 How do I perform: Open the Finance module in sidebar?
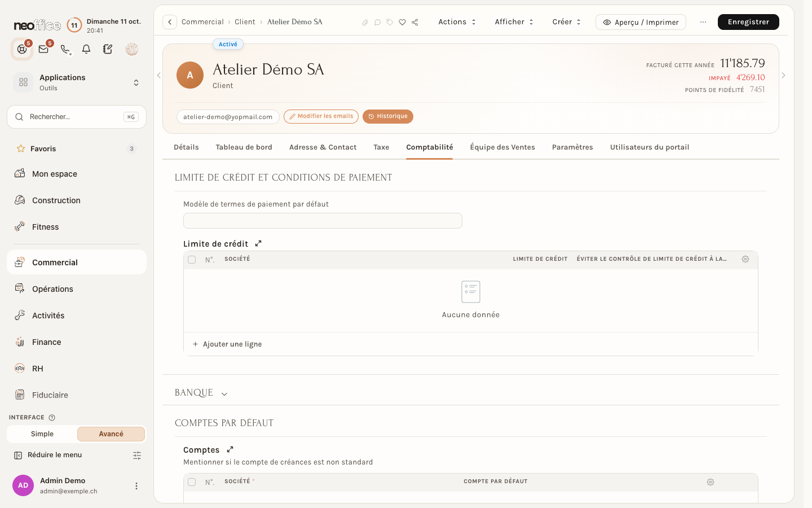pyautogui.click(x=77, y=342)
